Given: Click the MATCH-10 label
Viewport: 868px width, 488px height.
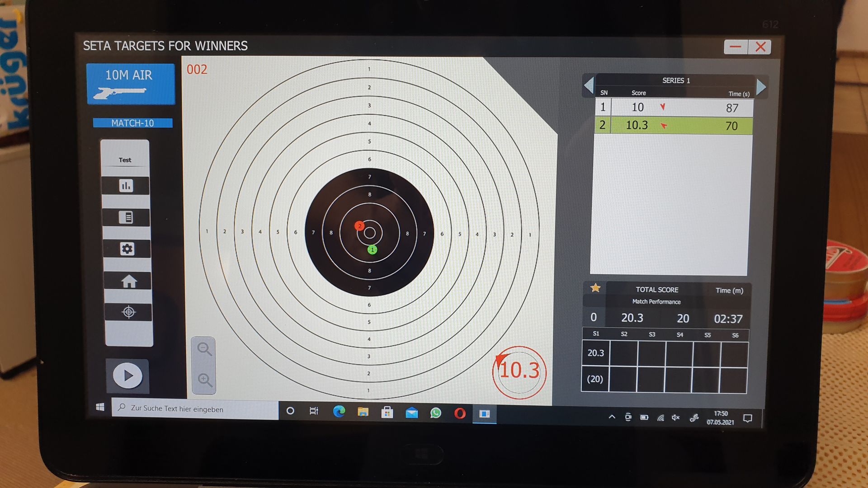Looking at the screenshot, I should pos(132,123).
